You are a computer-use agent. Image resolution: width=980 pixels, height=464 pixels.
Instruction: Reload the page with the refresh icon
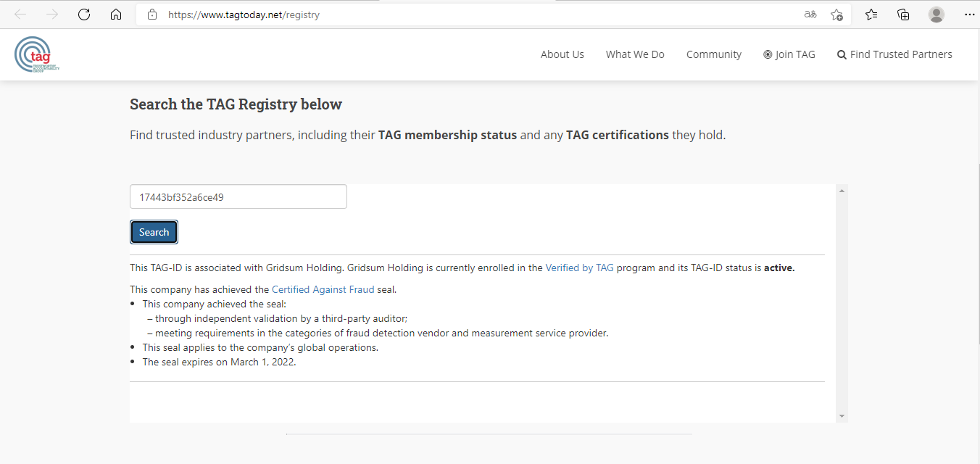[84, 14]
